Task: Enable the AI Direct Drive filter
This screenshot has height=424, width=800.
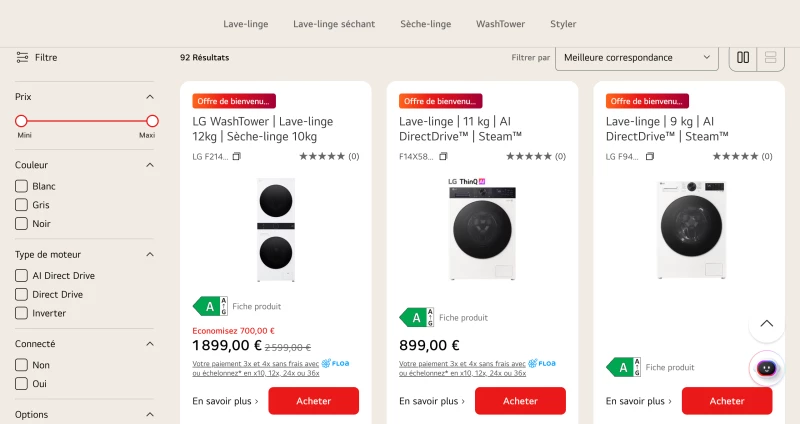Action: (x=21, y=276)
